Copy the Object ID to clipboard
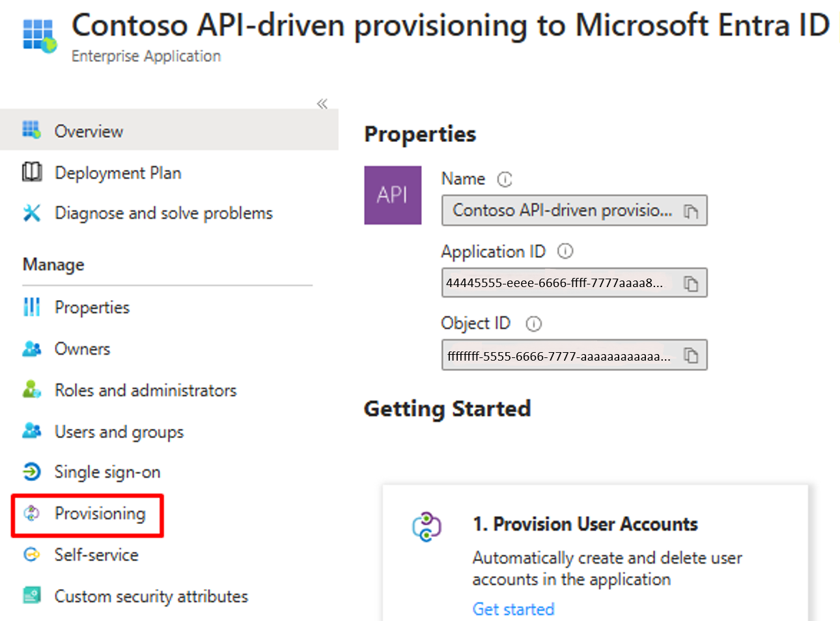Image resolution: width=840 pixels, height=621 pixels. tap(691, 355)
